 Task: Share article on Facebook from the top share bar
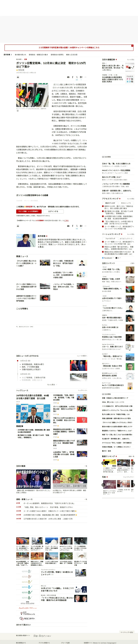click(x=73, y=77)
